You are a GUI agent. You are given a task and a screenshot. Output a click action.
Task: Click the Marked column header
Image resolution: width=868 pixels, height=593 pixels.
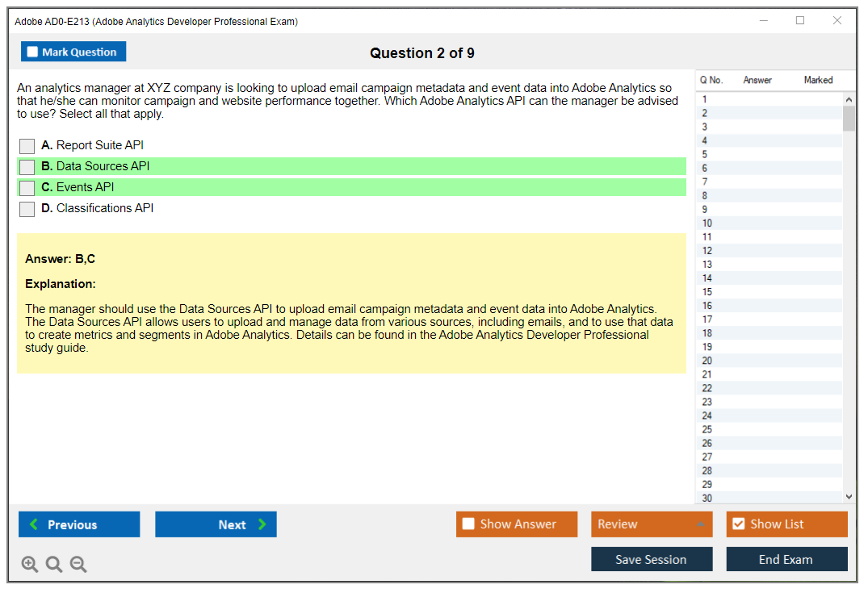coord(818,80)
